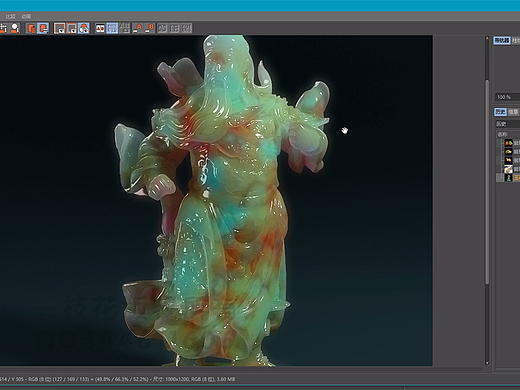The width and height of the screenshot is (520, 390).
Task: Click the scrollbar down arrow below the viewer
Action: pyautogui.click(x=487, y=363)
